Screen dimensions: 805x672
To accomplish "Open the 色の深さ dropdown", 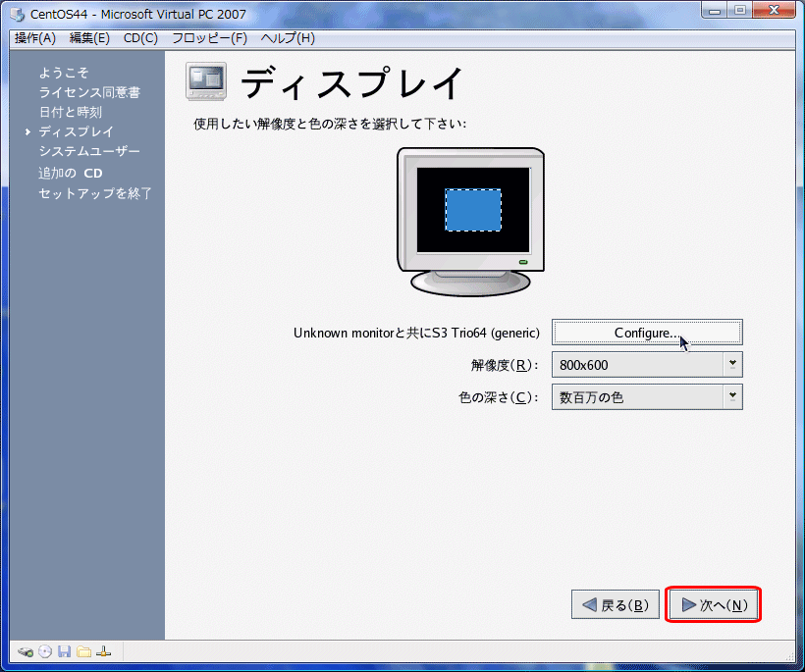I will (647, 397).
